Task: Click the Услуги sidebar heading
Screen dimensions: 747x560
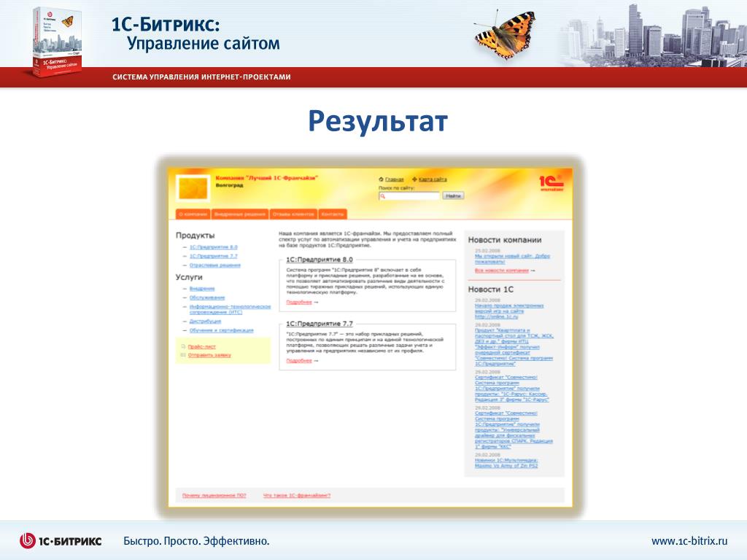Action: click(x=189, y=277)
